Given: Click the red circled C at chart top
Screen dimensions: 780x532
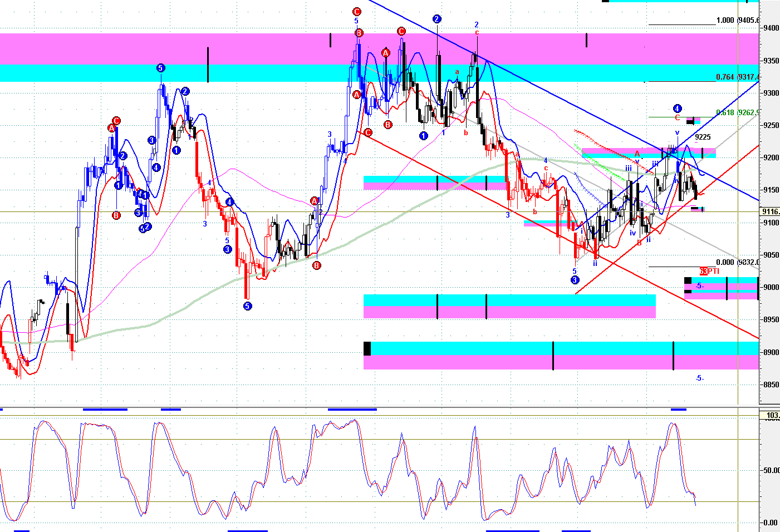Looking at the screenshot, I should coord(357,12).
